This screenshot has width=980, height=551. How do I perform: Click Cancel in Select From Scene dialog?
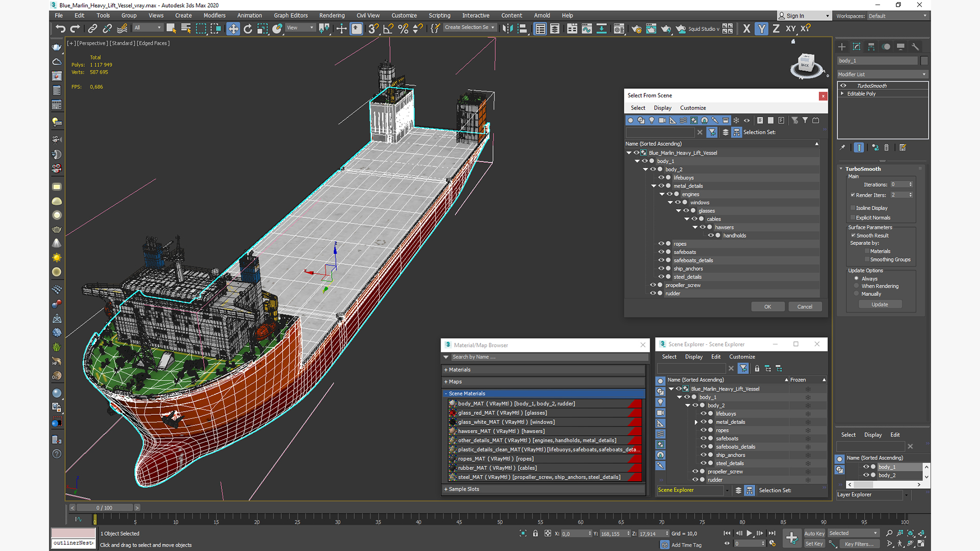805,307
